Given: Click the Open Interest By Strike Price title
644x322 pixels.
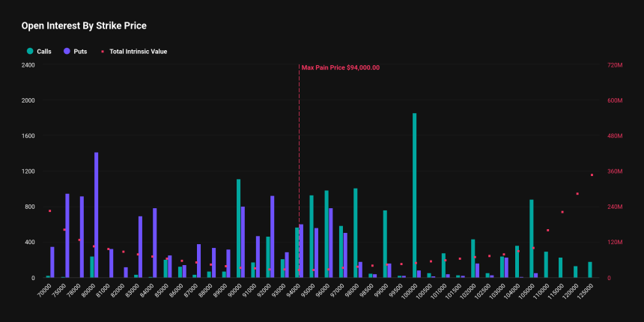Looking at the screenshot, I should 84,26.
